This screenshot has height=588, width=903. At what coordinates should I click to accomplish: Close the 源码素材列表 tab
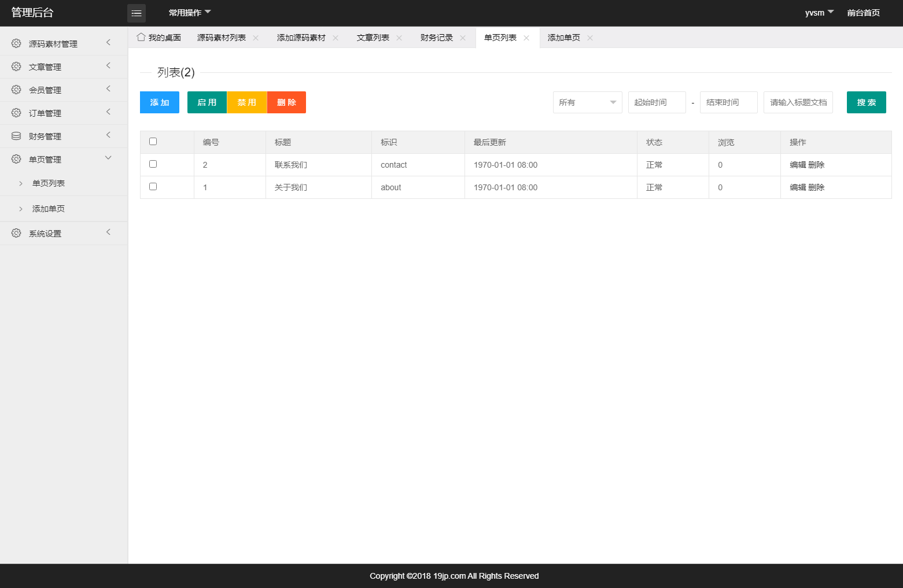pos(256,38)
